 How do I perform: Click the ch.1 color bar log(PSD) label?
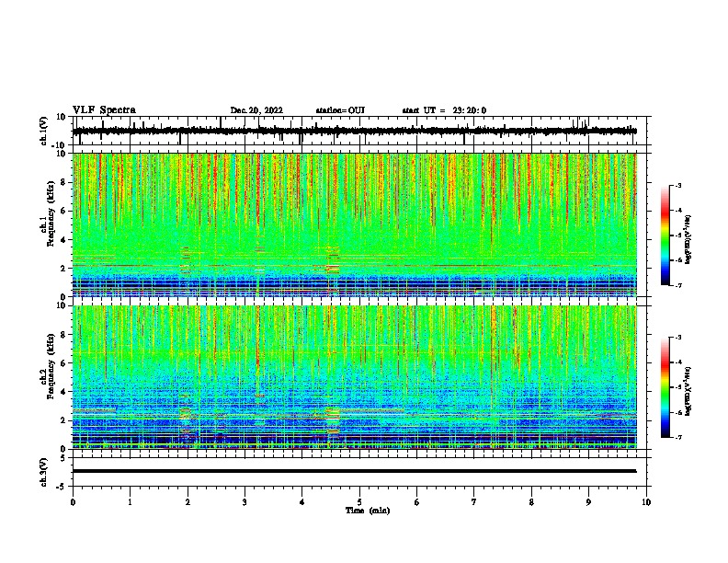[688, 240]
